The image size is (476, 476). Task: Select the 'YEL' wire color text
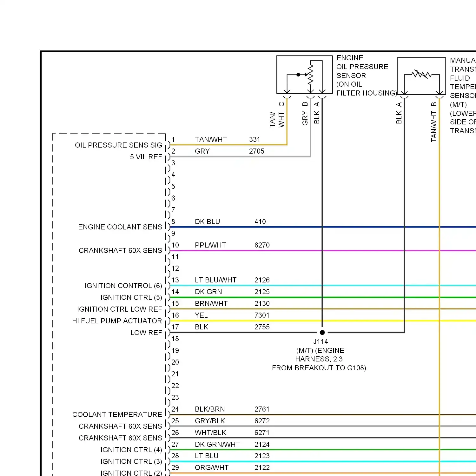(201, 315)
